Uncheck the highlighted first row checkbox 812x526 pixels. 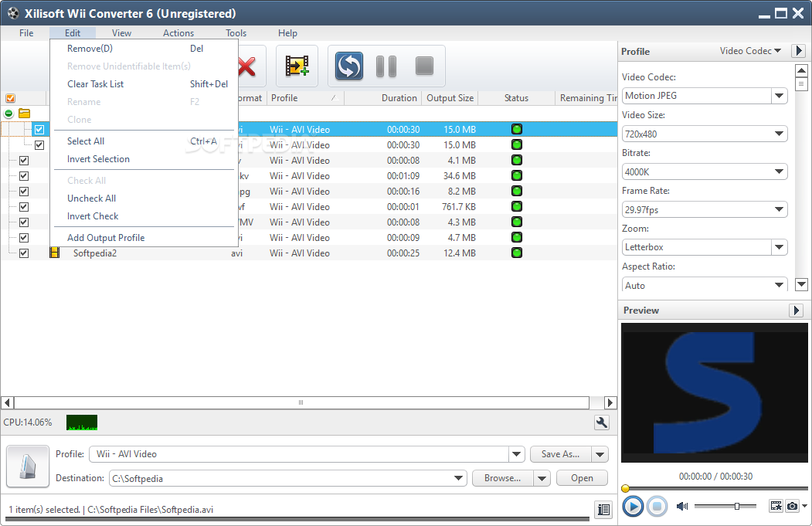coord(39,130)
